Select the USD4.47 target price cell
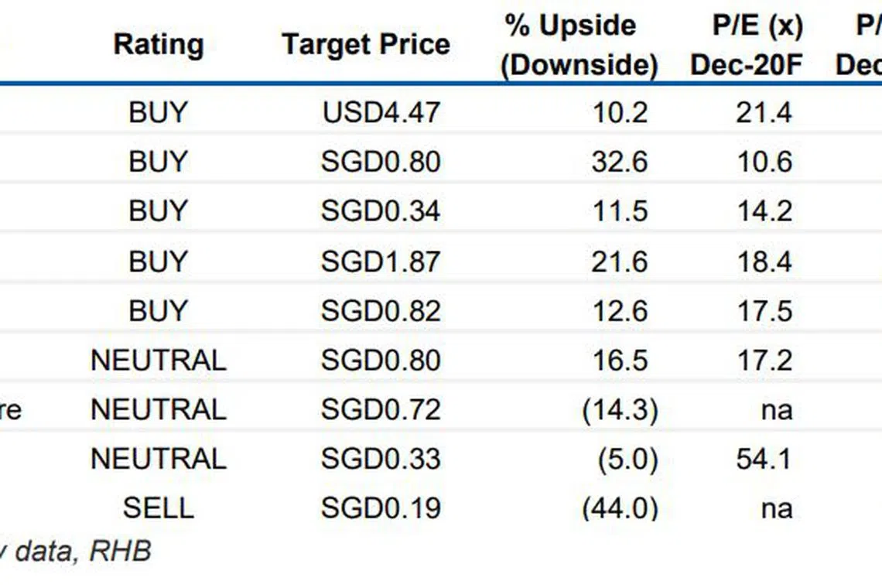Screen dimensions: 882x588 coord(381,112)
